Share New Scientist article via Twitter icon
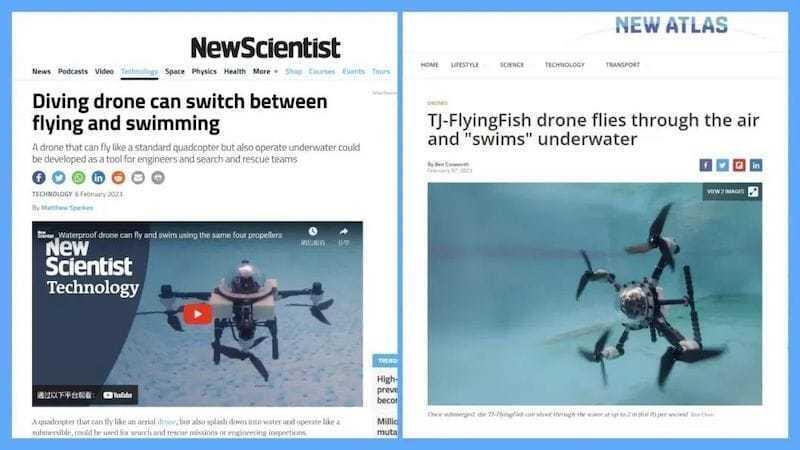Image resolution: width=800 pixels, height=450 pixels. point(59,178)
